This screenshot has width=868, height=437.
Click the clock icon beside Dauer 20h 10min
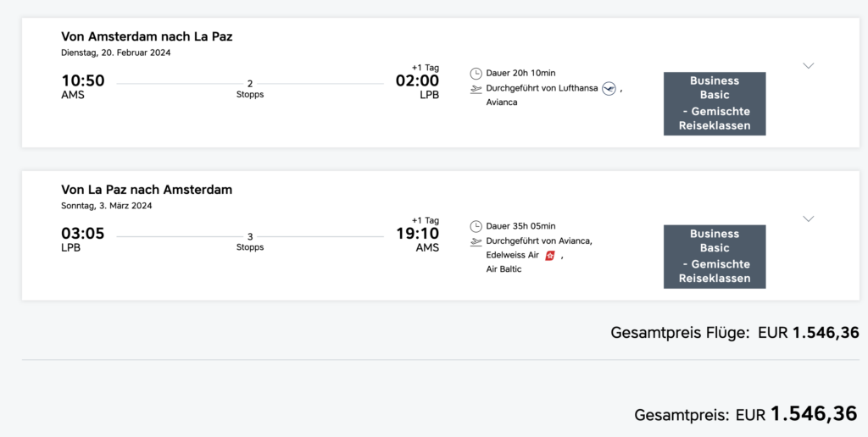point(476,73)
